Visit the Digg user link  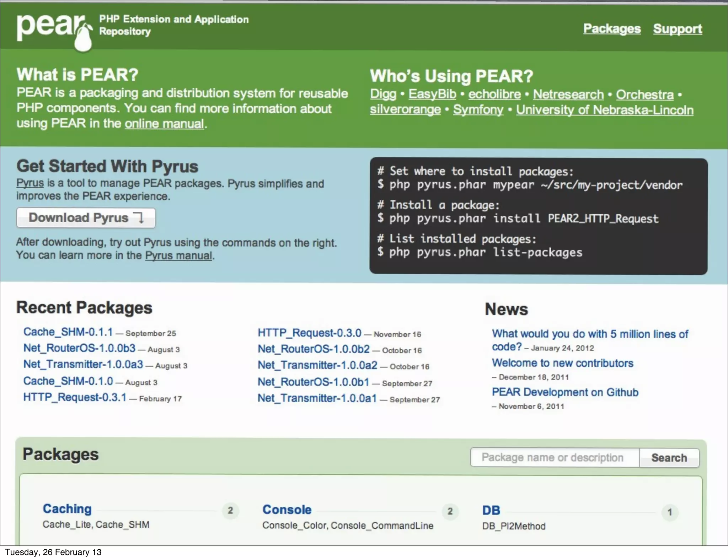point(383,94)
